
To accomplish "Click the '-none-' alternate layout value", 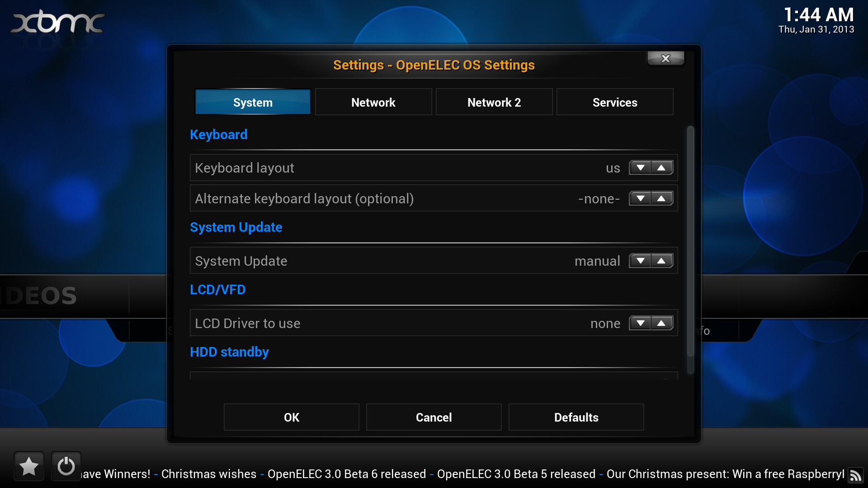I will point(599,199).
